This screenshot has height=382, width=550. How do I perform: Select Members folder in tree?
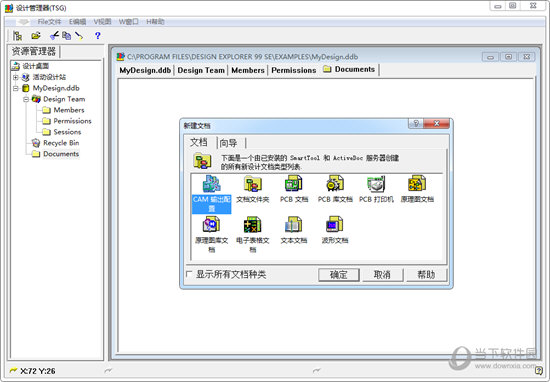tap(63, 110)
